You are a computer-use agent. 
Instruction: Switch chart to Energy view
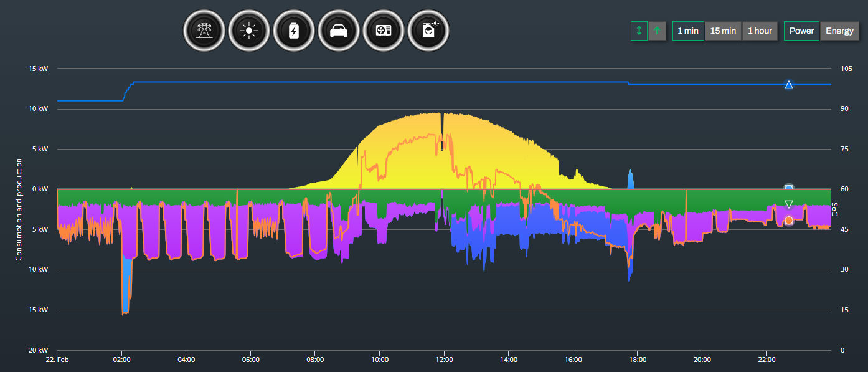coord(839,31)
